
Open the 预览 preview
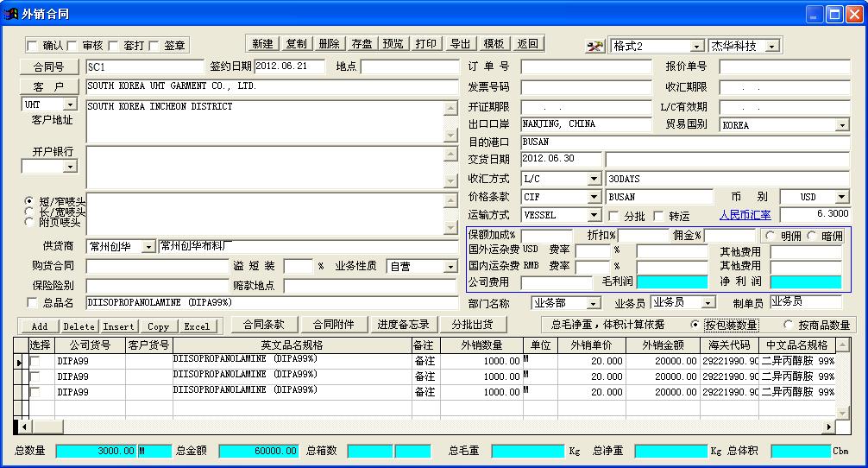tap(393, 44)
